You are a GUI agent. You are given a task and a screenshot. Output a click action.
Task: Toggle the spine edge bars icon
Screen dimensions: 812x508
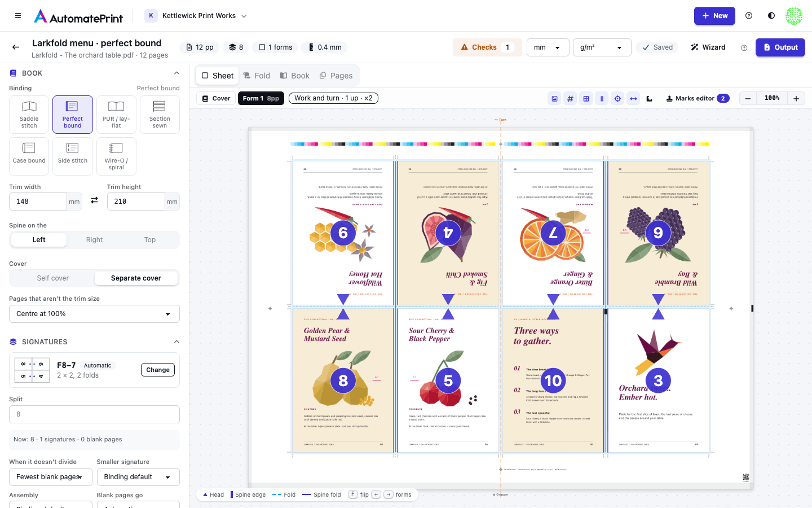(602, 98)
